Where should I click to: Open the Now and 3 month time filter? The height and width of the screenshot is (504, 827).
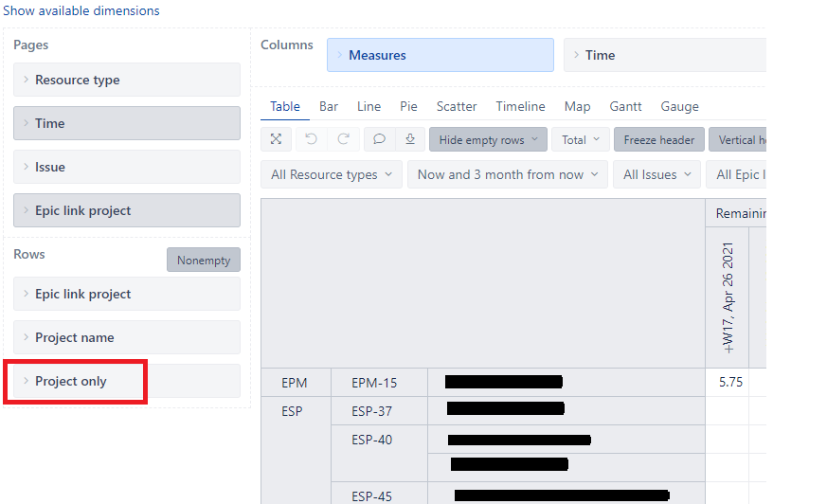508,174
